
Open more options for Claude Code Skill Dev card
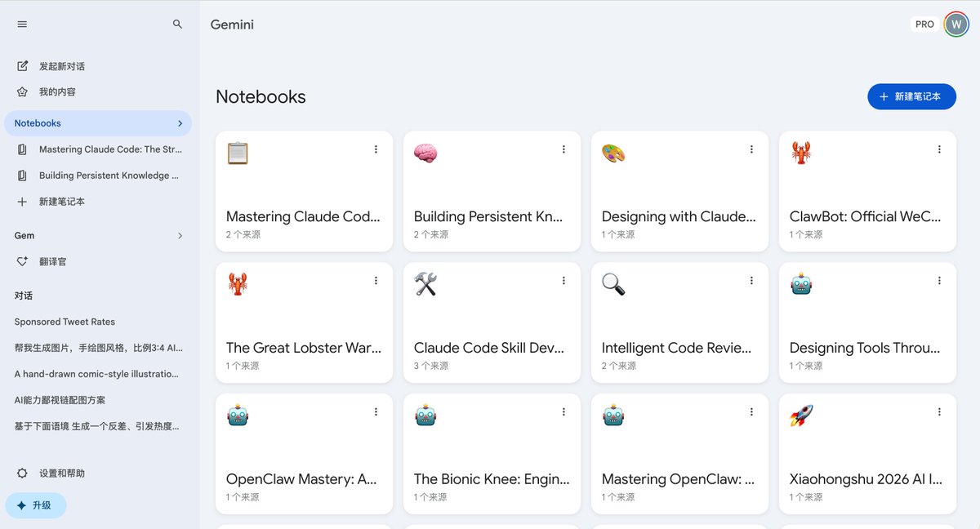[x=563, y=281]
